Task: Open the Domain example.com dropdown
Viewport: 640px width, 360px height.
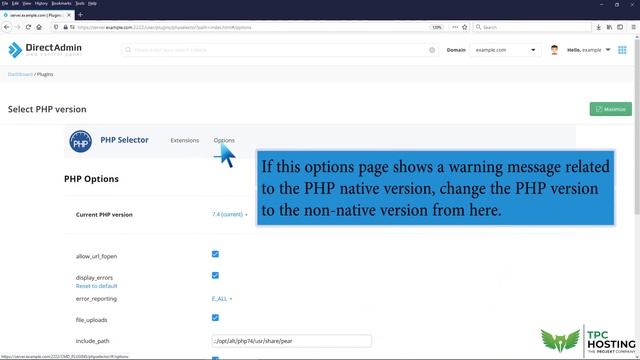Action: [x=505, y=50]
